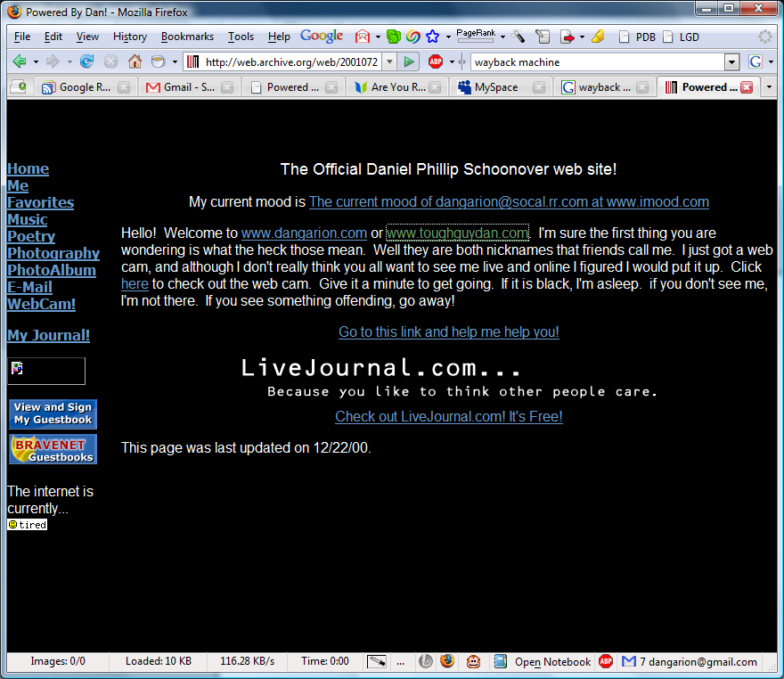
Task: Open the Bookmarks menu
Action: coord(187,37)
